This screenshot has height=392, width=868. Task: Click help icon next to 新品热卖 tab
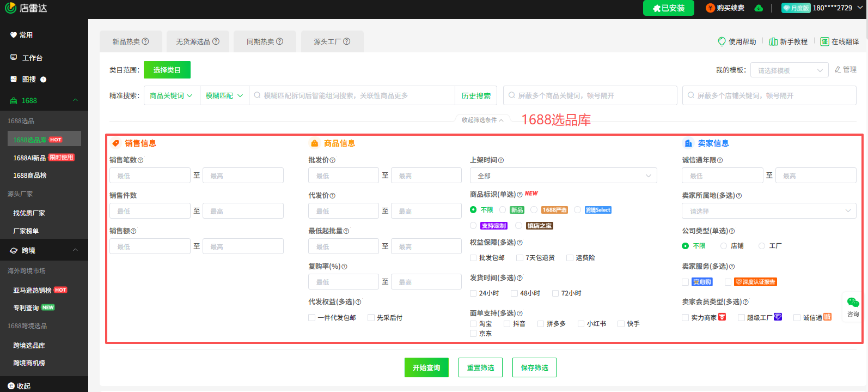pos(145,41)
